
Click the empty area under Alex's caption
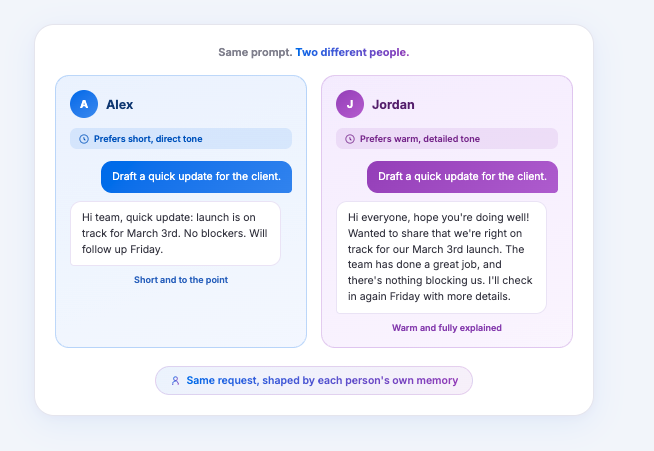(181, 316)
